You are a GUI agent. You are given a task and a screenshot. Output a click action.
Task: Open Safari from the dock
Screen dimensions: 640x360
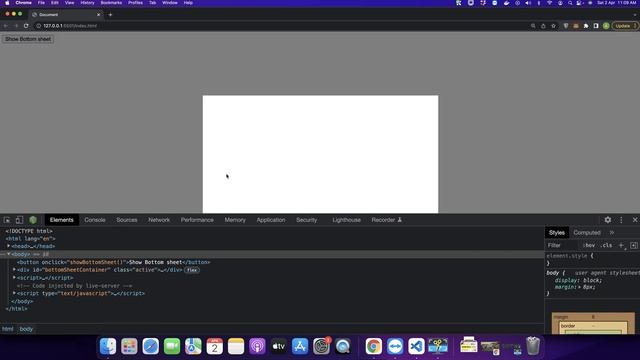click(151, 347)
